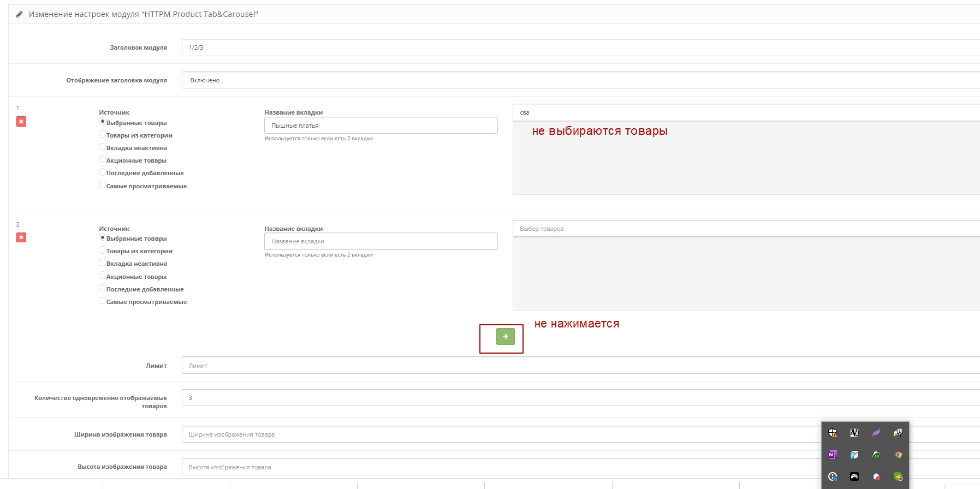This screenshot has height=489, width=980.
Task: Delete tab 1 with red X
Action: point(21,122)
